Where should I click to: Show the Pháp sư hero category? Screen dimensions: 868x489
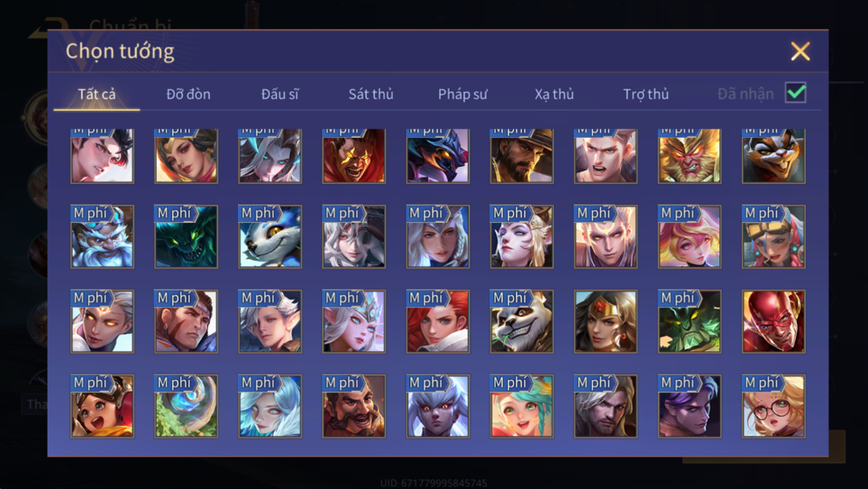(462, 94)
